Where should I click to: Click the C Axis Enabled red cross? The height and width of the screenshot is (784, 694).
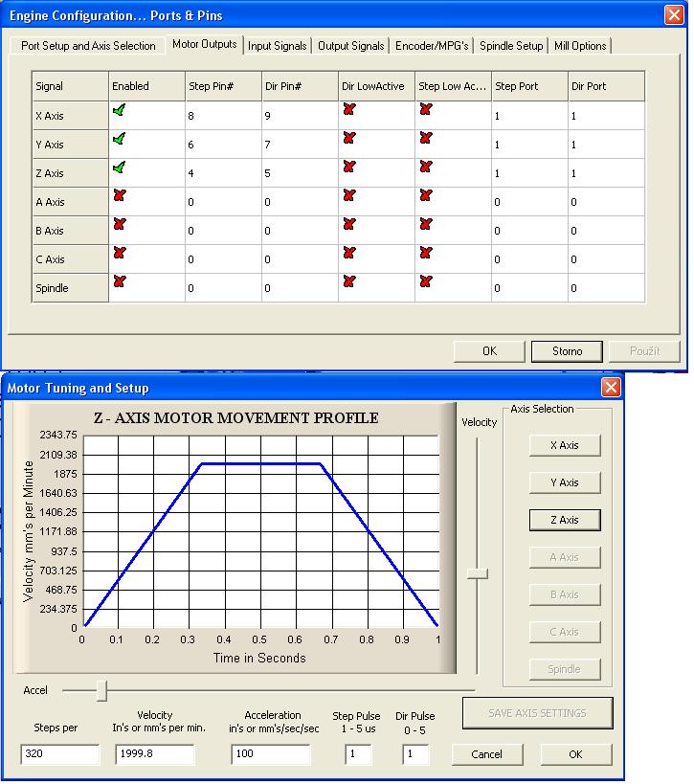pyautogui.click(x=119, y=254)
